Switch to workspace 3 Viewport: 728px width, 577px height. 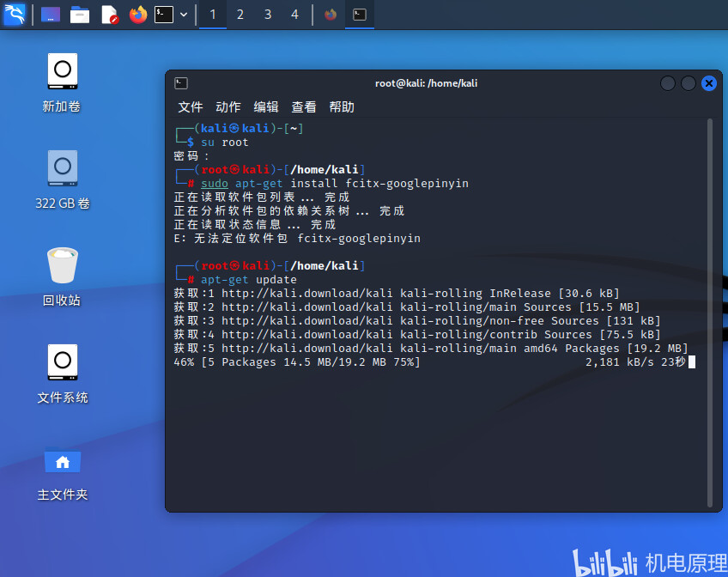tap(268, 15)
